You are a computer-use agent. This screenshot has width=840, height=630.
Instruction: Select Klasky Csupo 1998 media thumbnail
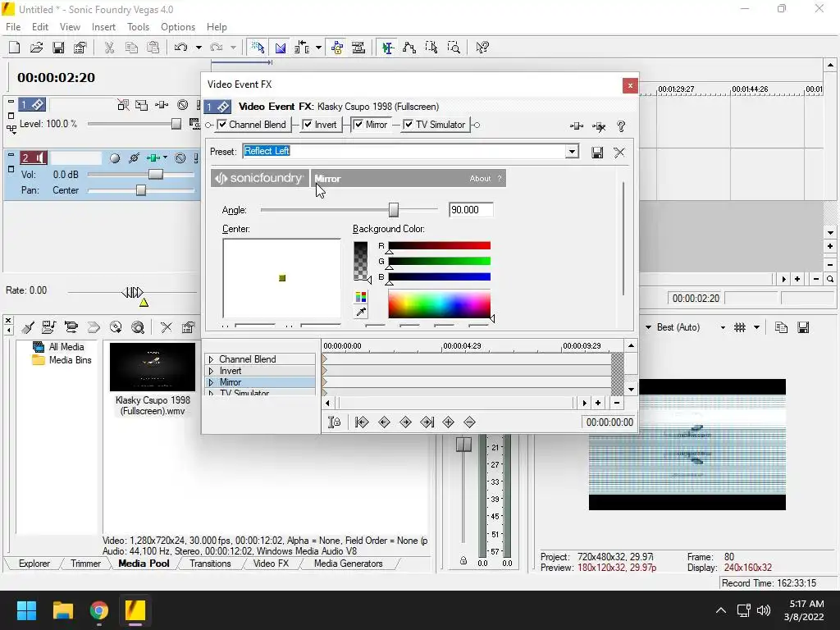[x=153, y=367]
